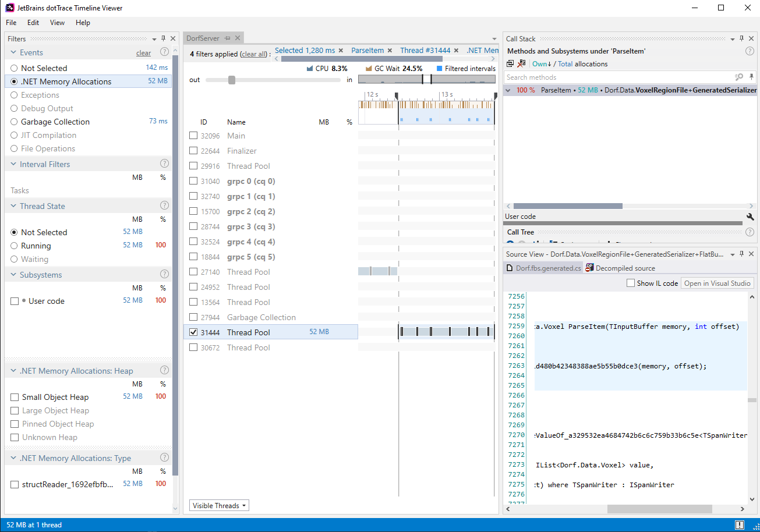Open the wrench settings for User code
Image resolution: width=760 pixels, height=532 pixels.
coord(750,217)
